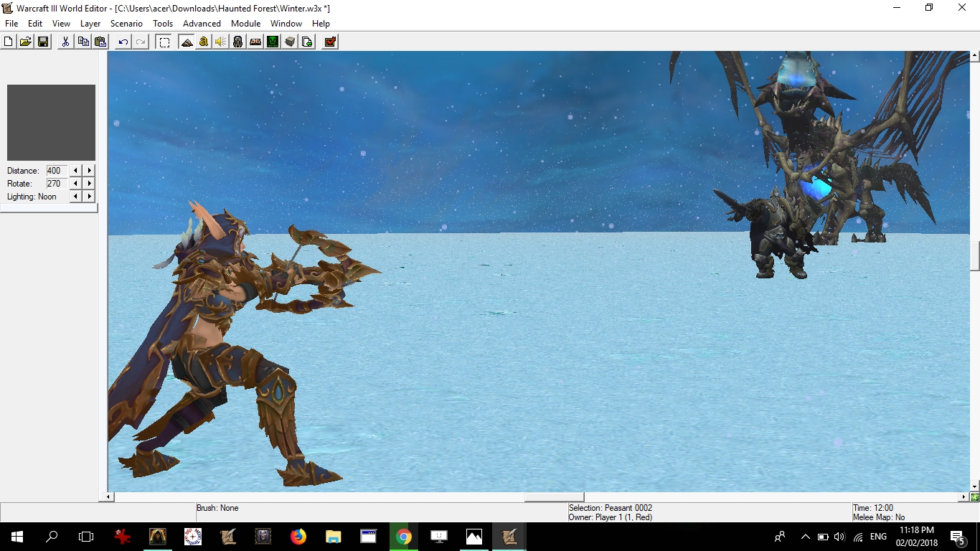Open the Help menu

coord(321,24)
